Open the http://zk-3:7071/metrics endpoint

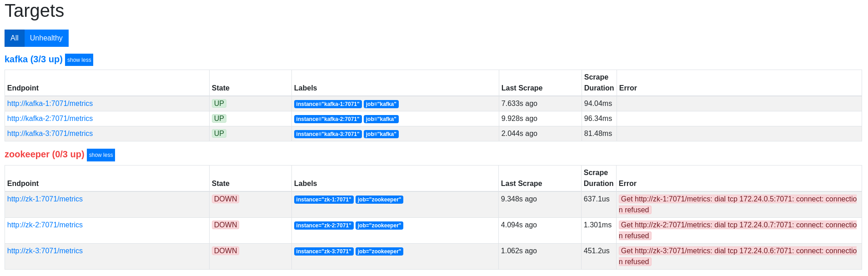[x=45, y=251]
